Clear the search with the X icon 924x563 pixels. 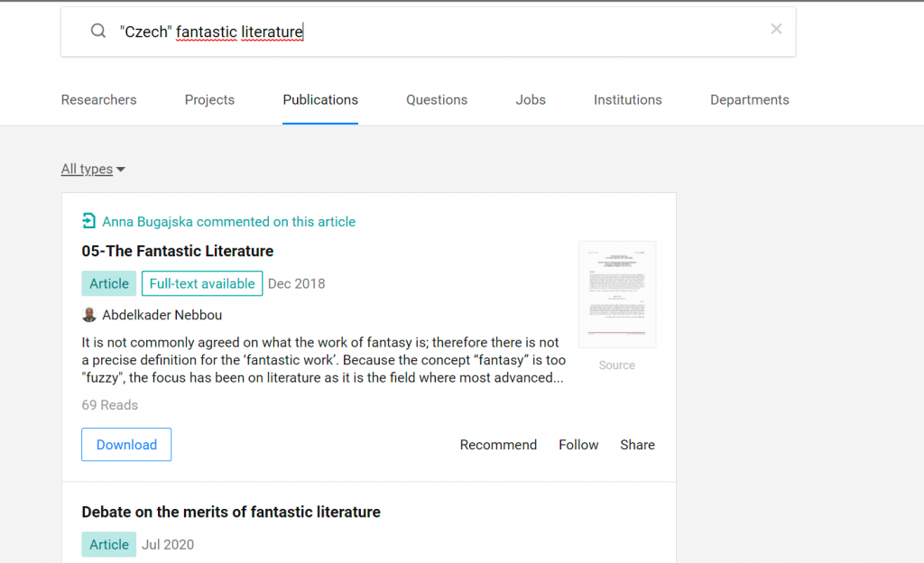tap(776, 29)
